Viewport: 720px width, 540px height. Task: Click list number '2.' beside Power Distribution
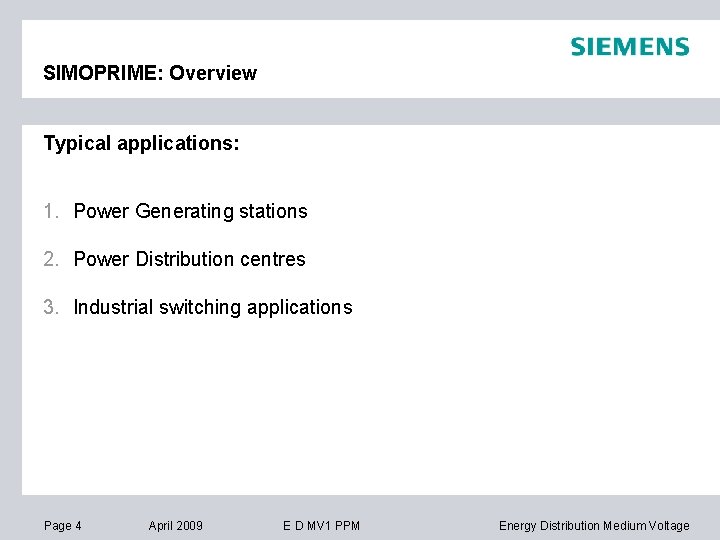[51, 259]
